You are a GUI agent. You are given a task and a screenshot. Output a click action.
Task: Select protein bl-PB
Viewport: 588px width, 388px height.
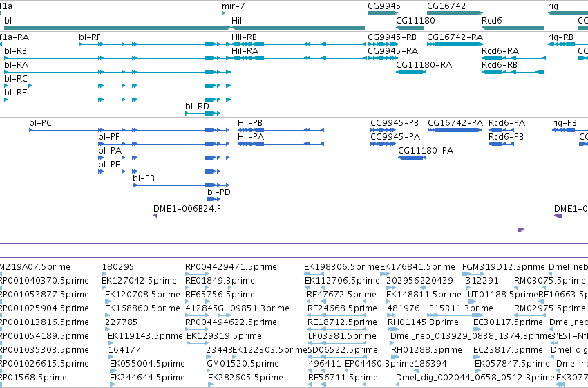181,185
